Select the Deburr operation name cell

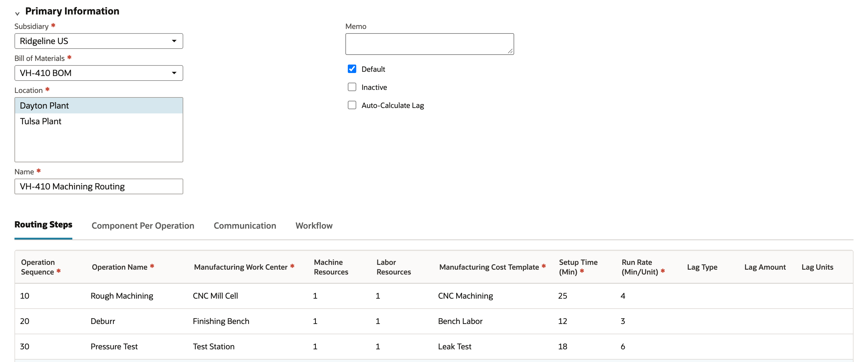(x=103, y=321)
